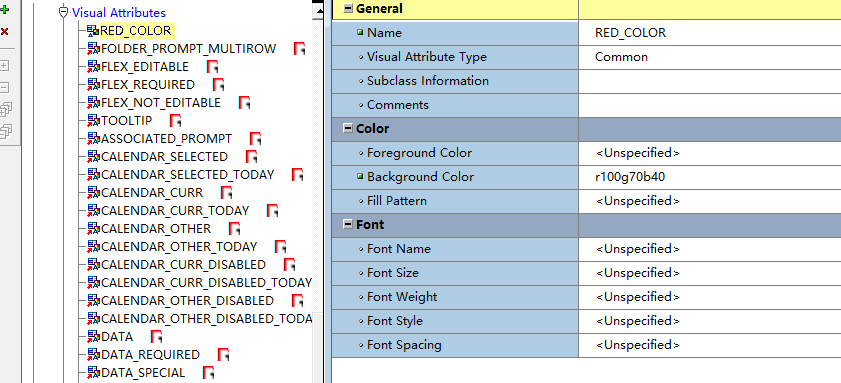Click the red X Delete icon

5,32
